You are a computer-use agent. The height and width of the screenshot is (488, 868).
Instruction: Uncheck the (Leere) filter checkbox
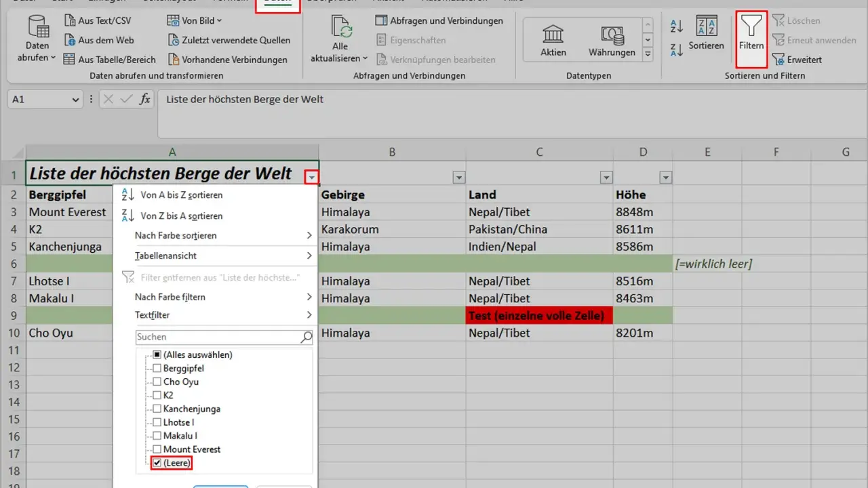click(x=157, y=463)
